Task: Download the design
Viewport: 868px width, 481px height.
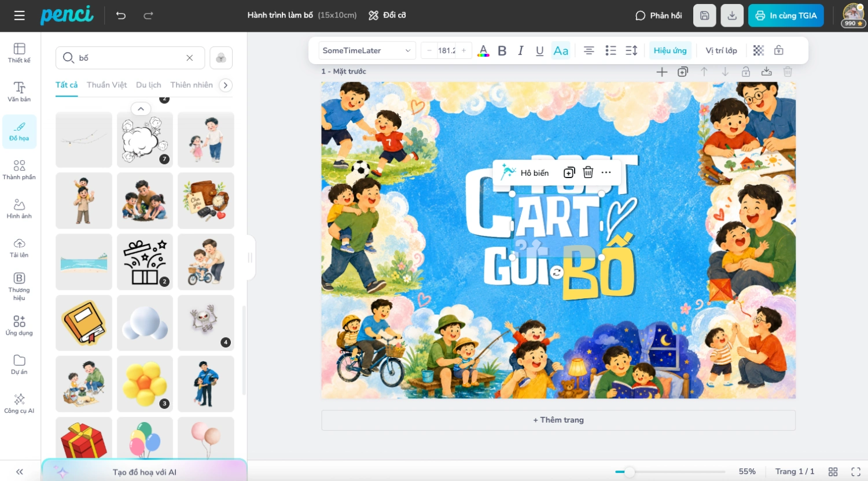Action: (732, 16)
